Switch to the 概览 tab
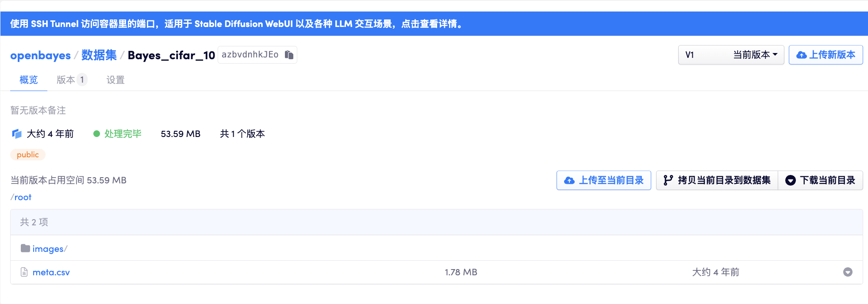Viewport: 868px width, 304px height. coord(29,80)
